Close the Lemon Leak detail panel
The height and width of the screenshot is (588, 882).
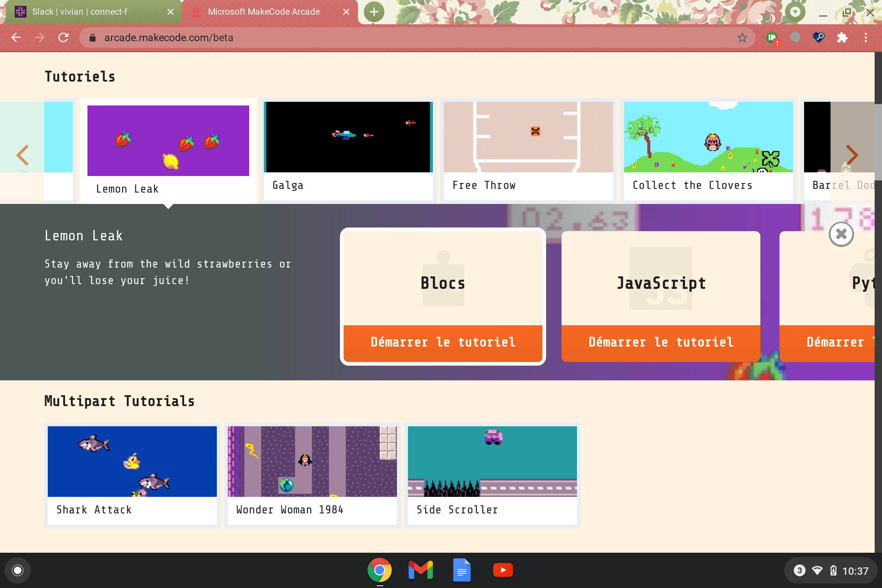(x=841, y=234)
